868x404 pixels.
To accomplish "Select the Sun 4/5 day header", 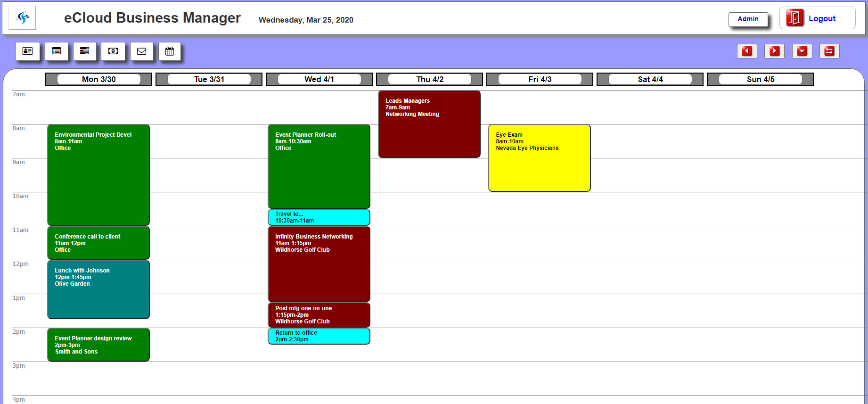I will (x=760, y=79).
